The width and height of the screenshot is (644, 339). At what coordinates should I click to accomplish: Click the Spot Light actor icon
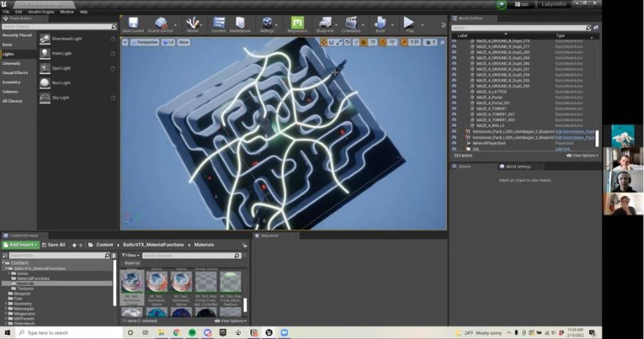coord(45,68)
